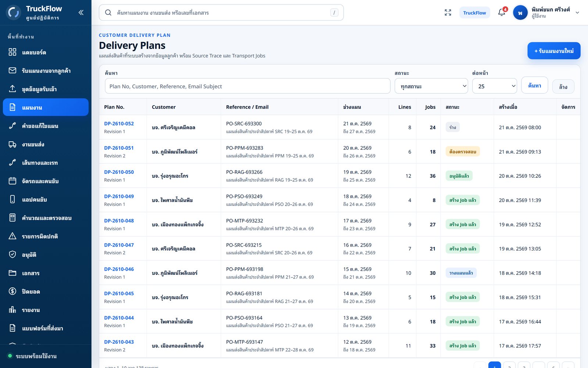The height and width of the screenshot is (368, 588).
Task: Click the ล้าง clear button
Action: click(x=563, y=86)
